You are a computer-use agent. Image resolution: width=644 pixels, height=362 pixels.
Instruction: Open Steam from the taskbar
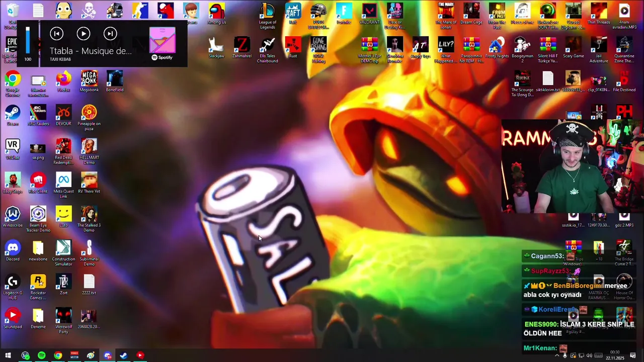tap(124, 355)
